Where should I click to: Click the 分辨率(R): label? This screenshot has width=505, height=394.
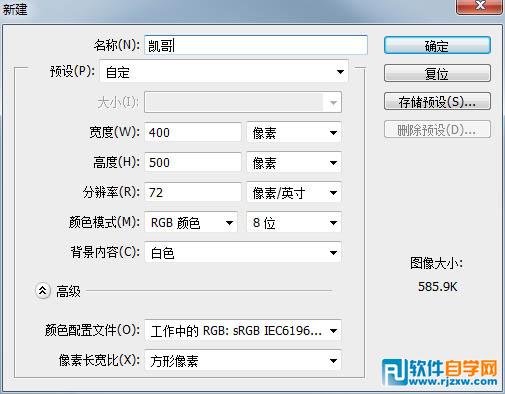point(111,192)
